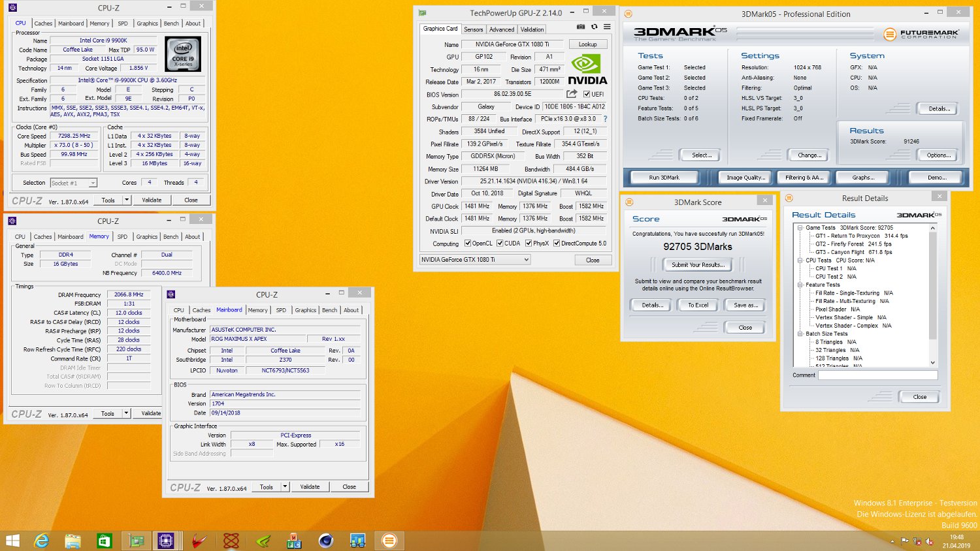Open the Socket #1 selection dropdown
This screenshot has height=551, width=980.
click(x=93, y=183)
